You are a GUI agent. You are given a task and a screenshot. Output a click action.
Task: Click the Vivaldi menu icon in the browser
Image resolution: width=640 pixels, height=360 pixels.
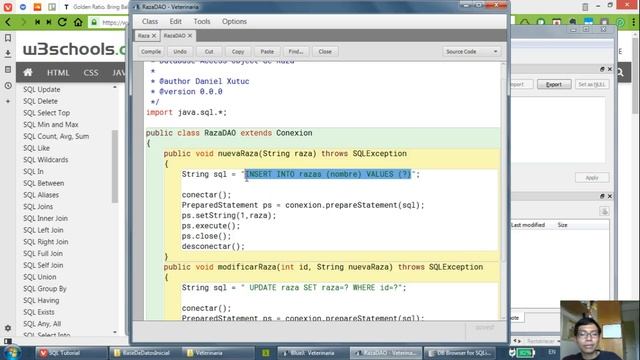point(7,7)
